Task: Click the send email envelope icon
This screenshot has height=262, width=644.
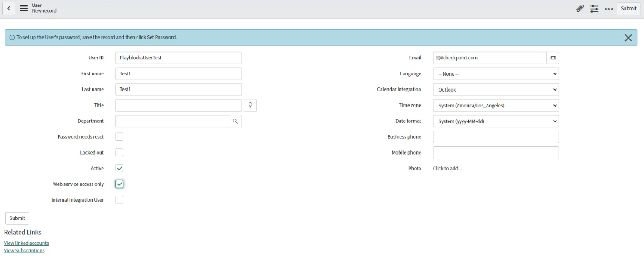Action: 553,58
